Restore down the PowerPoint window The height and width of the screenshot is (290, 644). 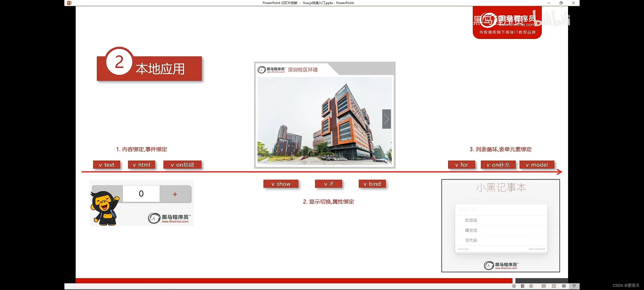click(x=561, y=3)
